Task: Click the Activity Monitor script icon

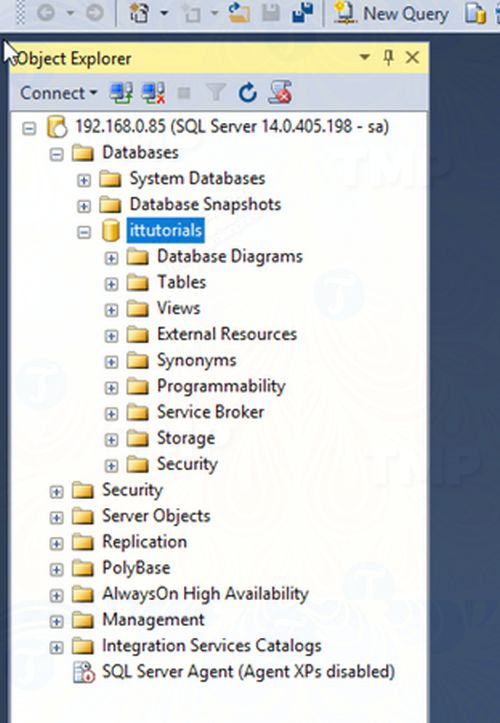Action: point(280,92)
